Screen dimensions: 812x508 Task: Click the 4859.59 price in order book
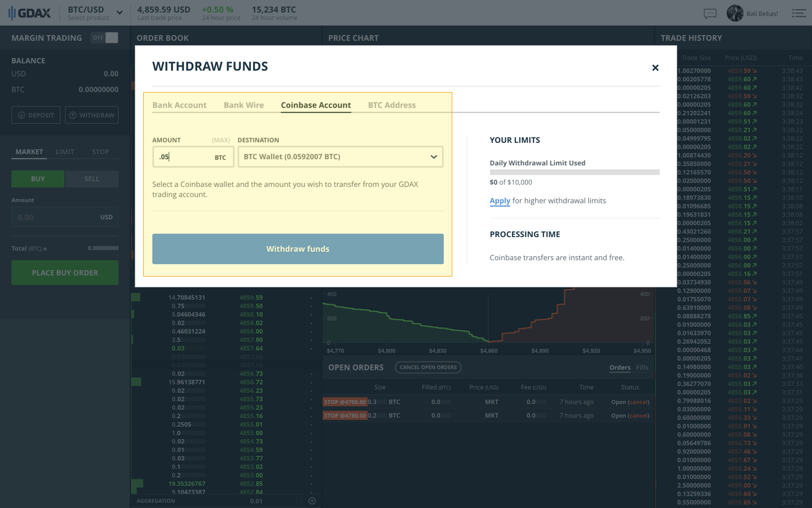tap(251, 297)
